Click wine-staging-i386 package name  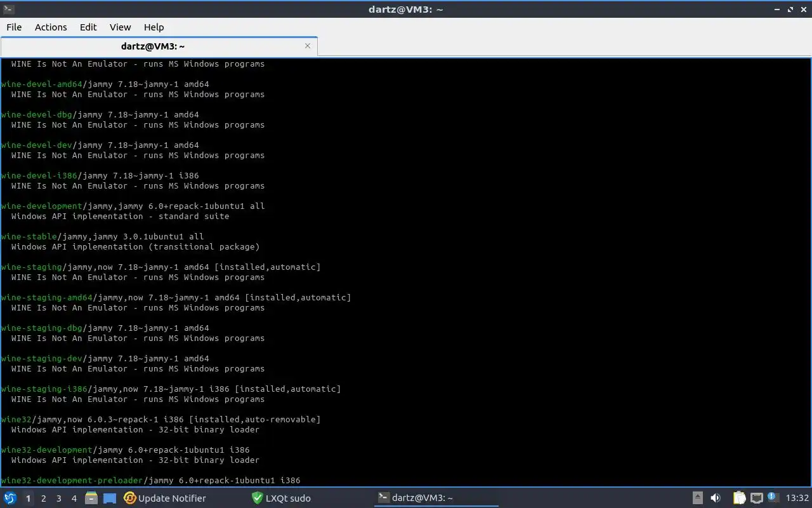[44, 389]
